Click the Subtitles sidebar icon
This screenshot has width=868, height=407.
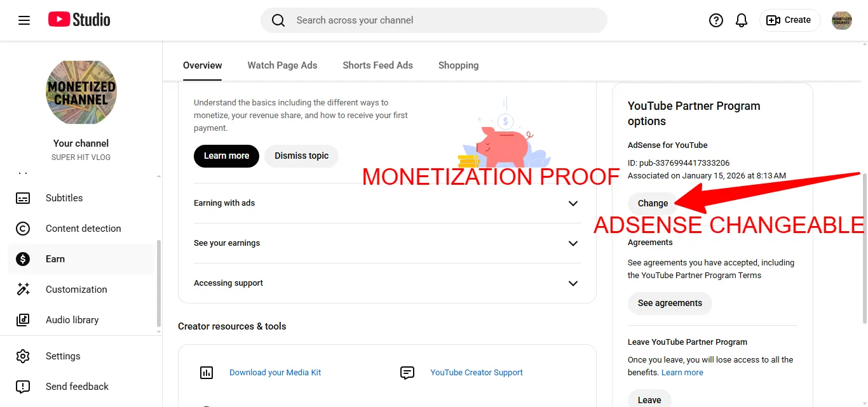(x=23, y=198)
